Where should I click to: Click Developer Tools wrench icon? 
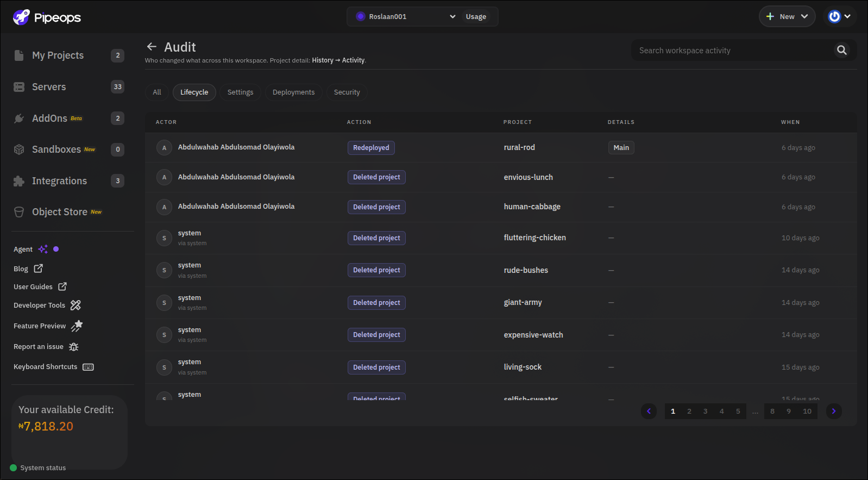click(x=76, y=305)
